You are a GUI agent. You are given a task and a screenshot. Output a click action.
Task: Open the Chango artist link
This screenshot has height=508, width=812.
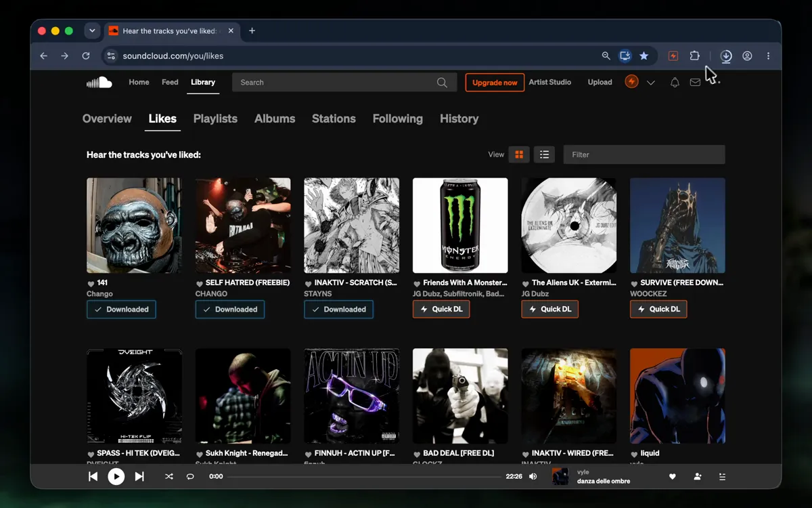pyautogui.click(x=99, y=294)
